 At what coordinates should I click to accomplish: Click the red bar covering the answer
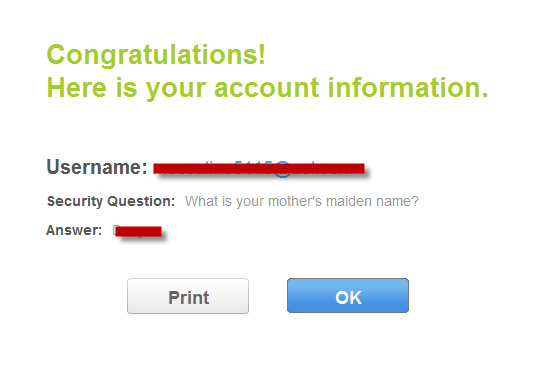[x=139, y=232]
